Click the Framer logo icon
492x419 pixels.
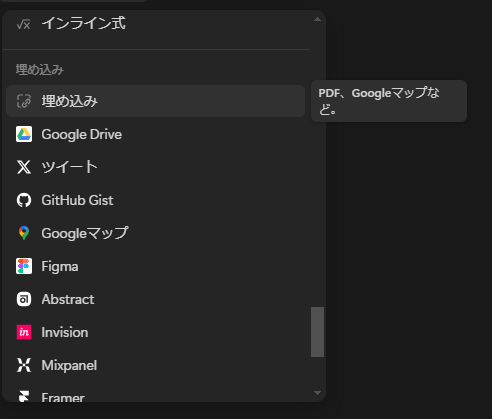coord(24,396)
